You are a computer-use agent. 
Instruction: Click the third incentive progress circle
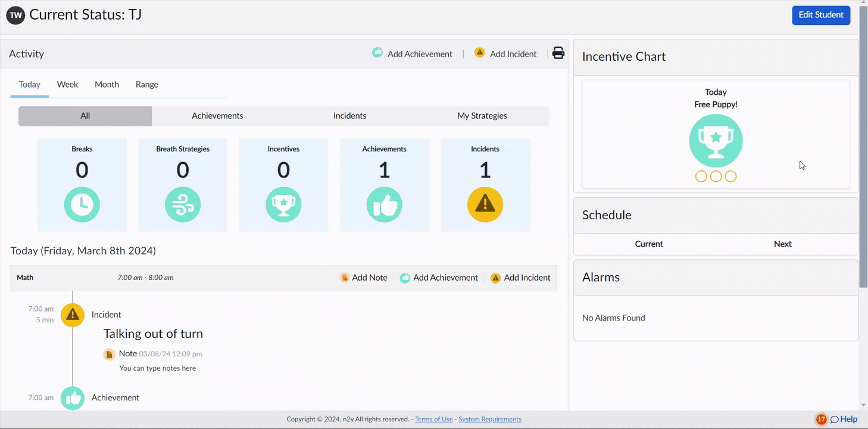[x=730, y=176]
